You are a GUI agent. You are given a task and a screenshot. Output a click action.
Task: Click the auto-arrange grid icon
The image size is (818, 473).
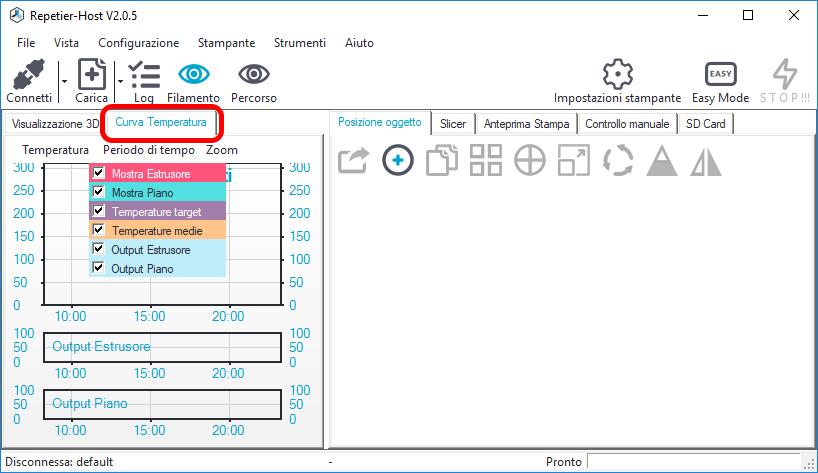point(486,160)
